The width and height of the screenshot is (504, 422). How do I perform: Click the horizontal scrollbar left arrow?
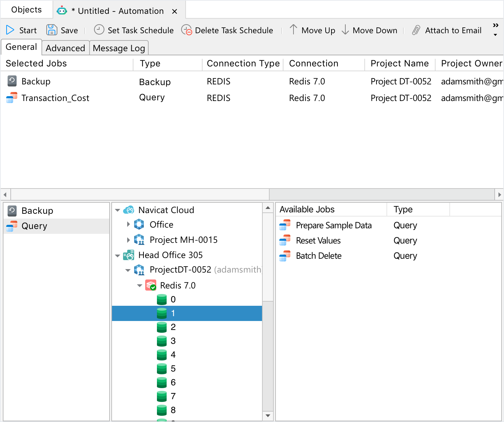click(5, 194)
